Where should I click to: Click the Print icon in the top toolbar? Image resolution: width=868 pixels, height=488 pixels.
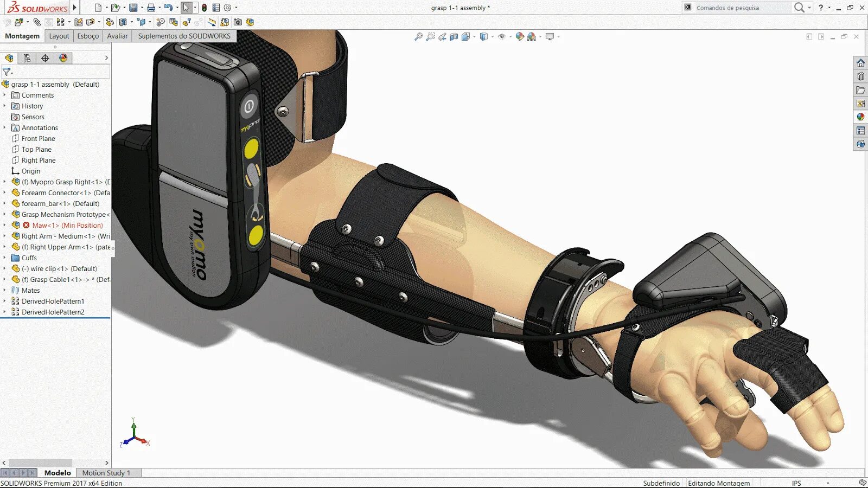click(151, 8)
